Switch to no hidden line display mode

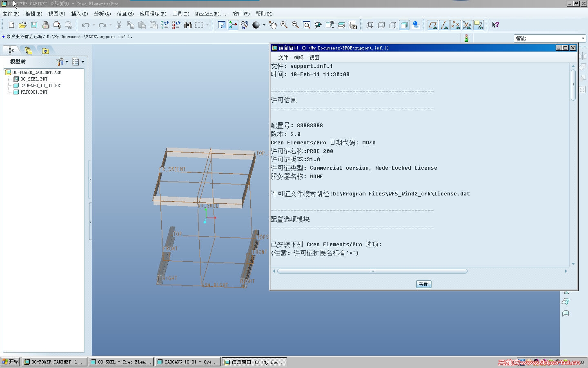393,25
